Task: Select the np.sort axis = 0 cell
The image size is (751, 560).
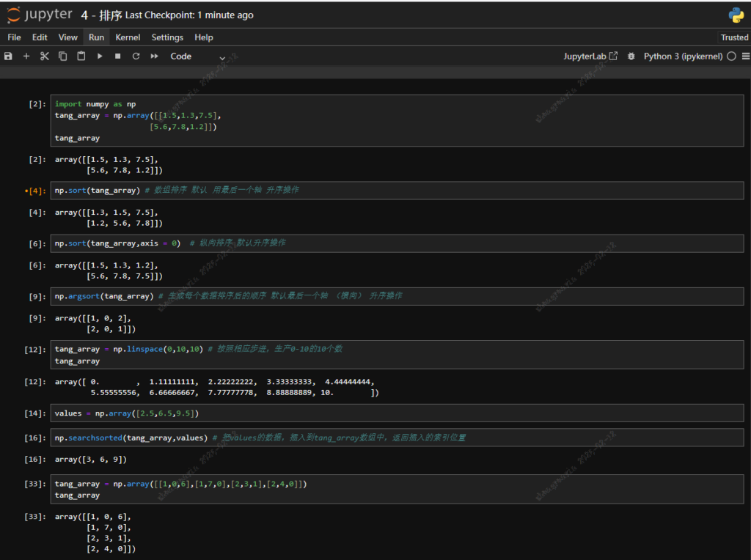Action: (397, 243)
